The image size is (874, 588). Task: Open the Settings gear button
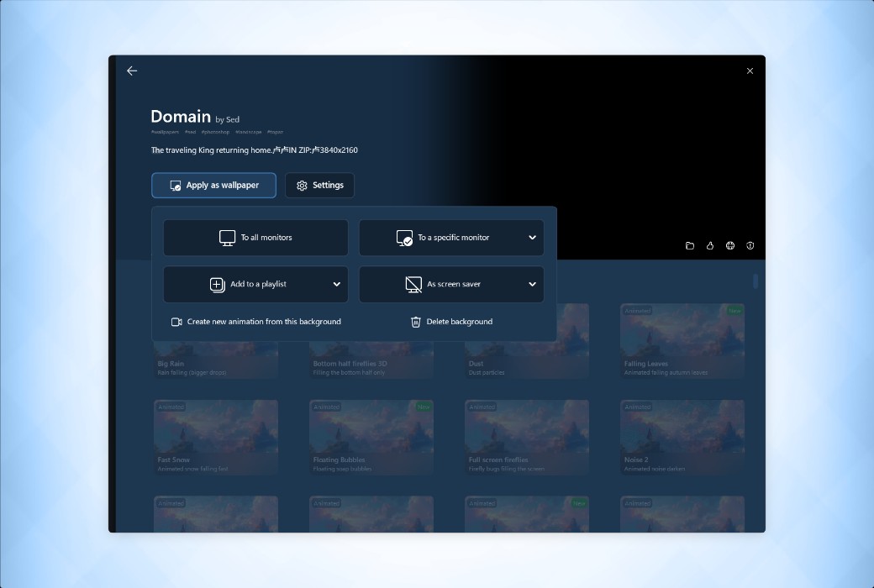[319, 185]
